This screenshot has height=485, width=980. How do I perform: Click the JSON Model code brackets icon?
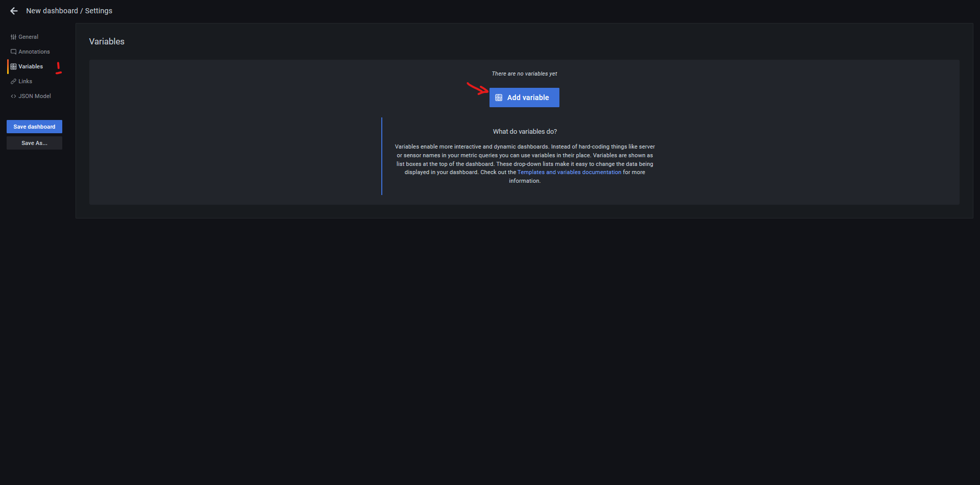tap(13, 96)
